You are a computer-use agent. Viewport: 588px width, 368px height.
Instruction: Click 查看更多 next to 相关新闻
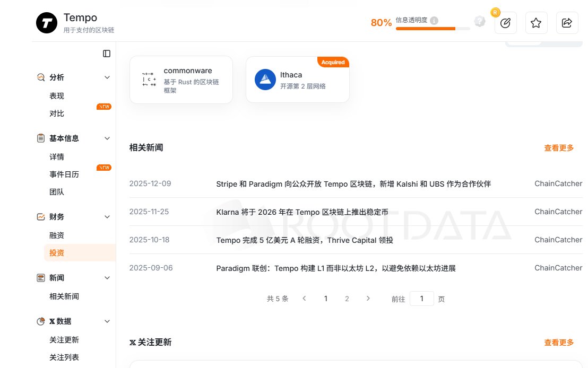click(559, 148)
